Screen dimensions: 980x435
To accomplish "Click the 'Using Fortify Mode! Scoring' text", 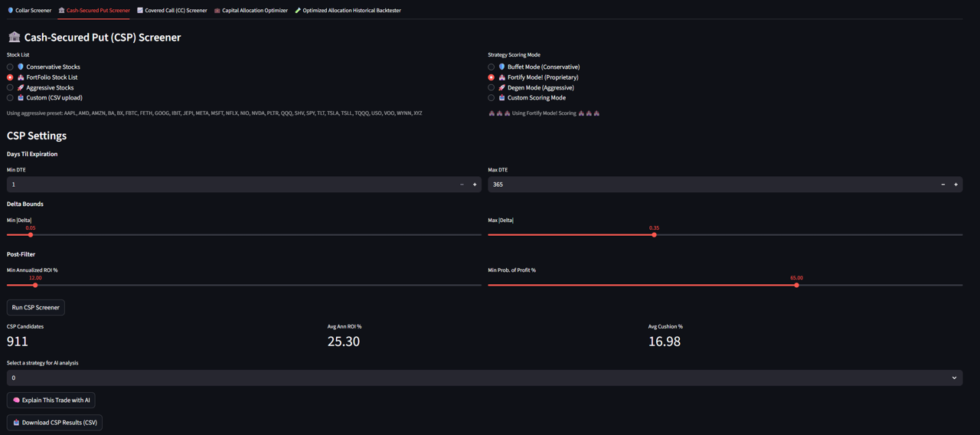I will pos(544,113).
